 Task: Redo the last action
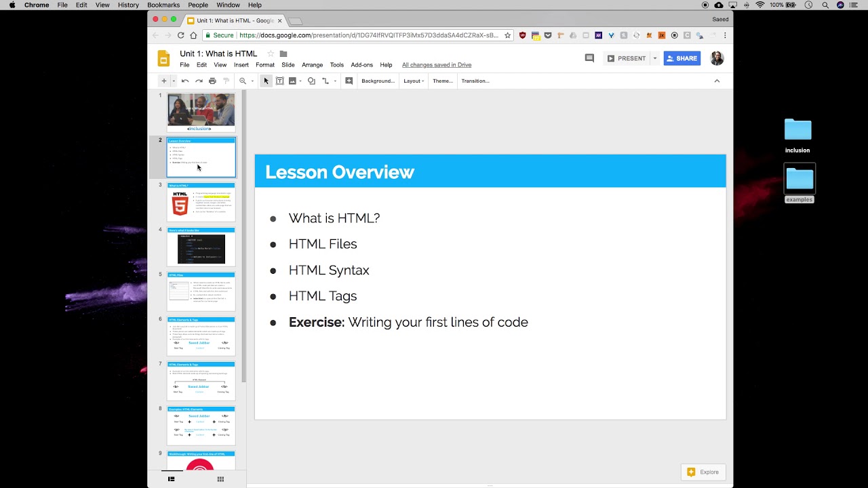point(199,81)
